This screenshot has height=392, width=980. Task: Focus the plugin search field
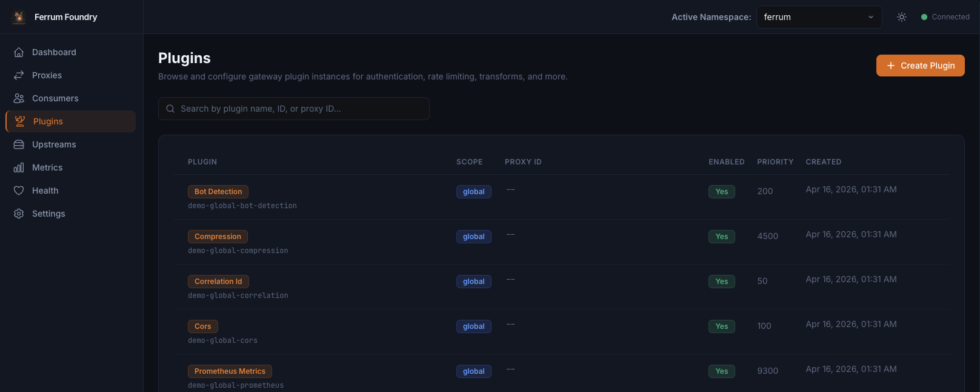tap(294, 109)
